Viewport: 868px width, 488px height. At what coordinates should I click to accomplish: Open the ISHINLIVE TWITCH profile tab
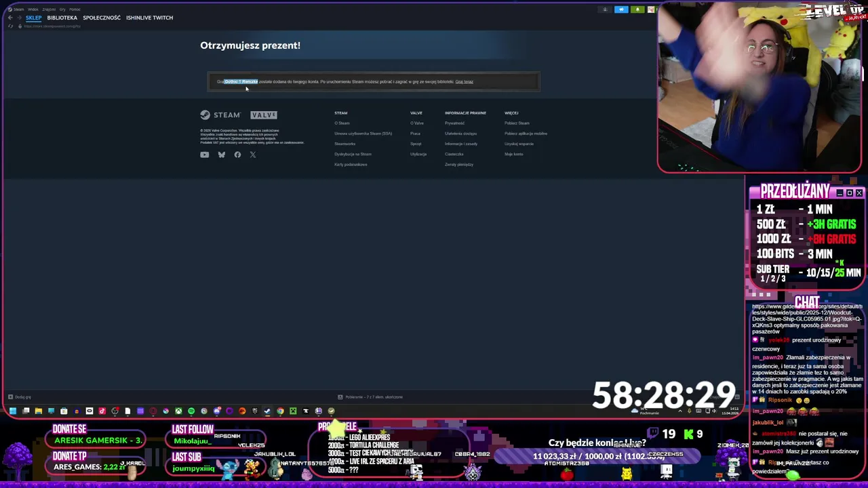(149, 18)
